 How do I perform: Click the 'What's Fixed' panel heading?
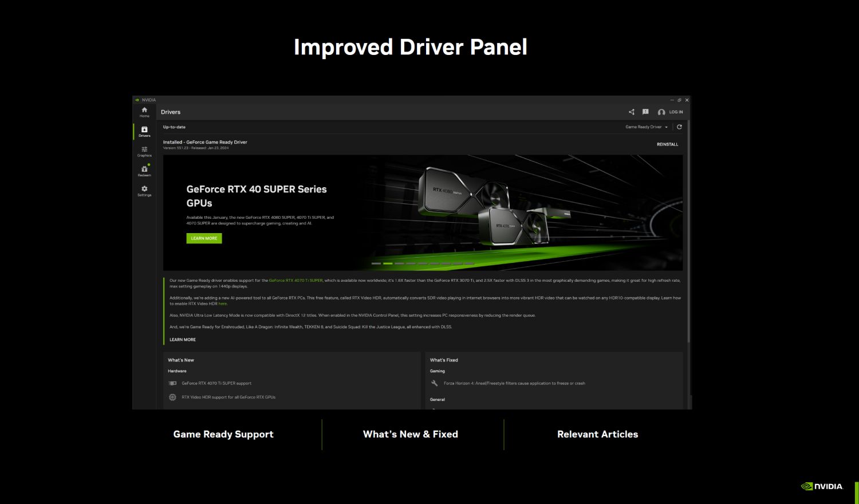point(444,360)
